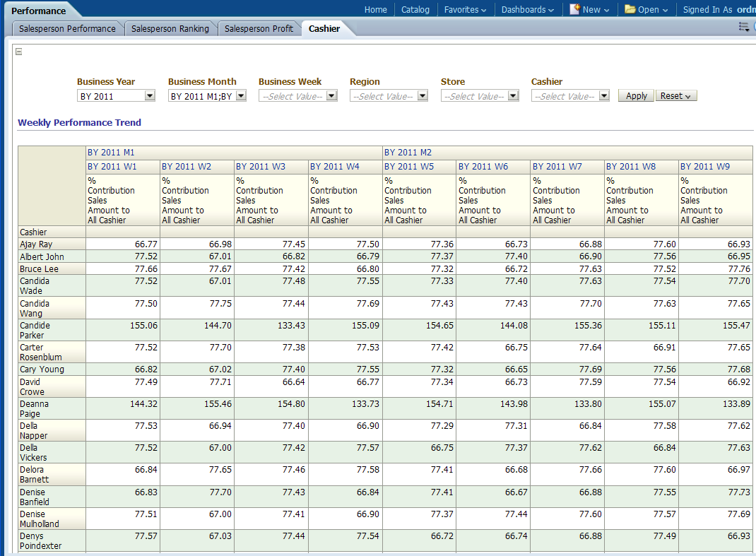The width and height of the screenshot is (756, 556).
Task: Open the Store select dropdown
Action: 514,96
